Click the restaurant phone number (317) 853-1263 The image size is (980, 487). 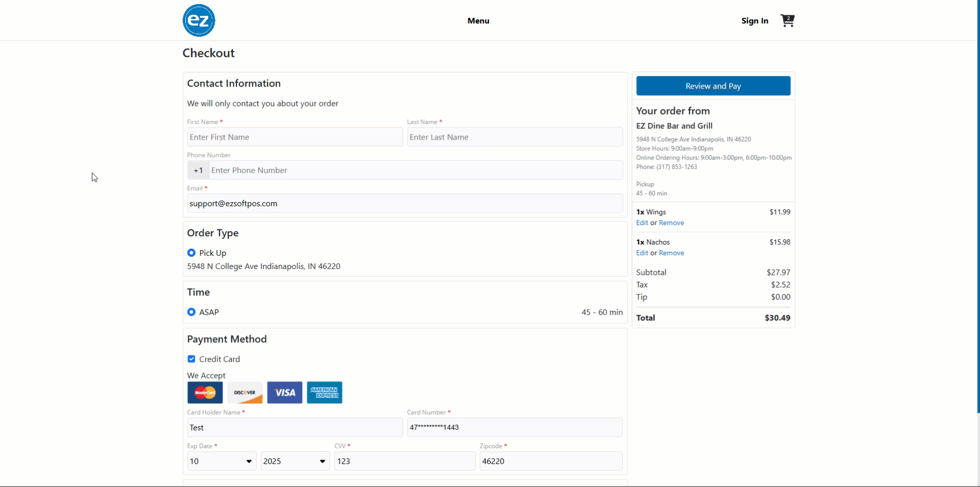click(677, 167)
